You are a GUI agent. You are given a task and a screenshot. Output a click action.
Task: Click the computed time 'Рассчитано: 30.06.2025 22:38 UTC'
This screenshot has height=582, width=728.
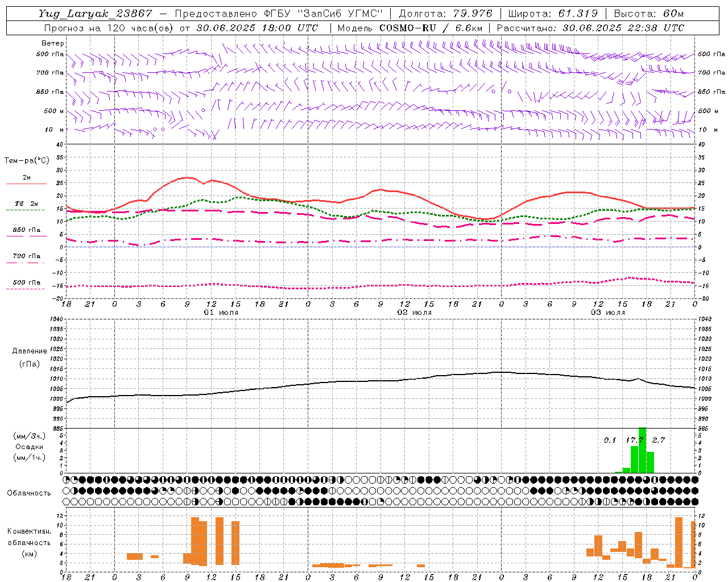(x=590, y=28)
